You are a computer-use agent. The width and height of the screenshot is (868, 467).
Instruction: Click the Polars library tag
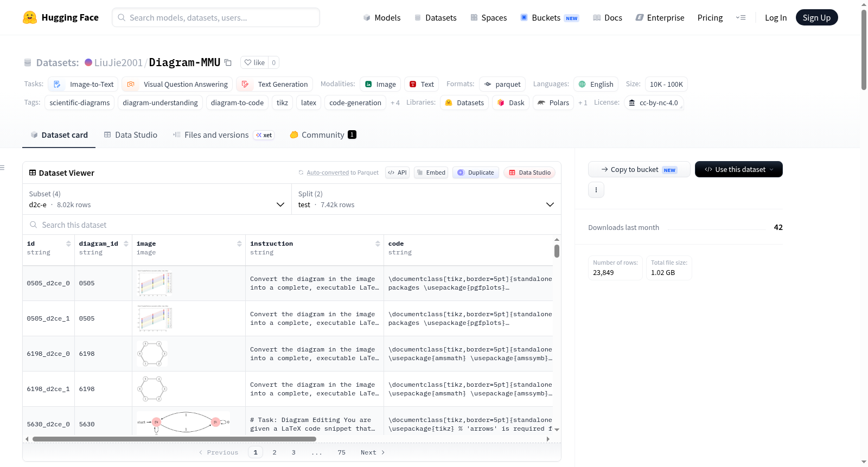553,103
